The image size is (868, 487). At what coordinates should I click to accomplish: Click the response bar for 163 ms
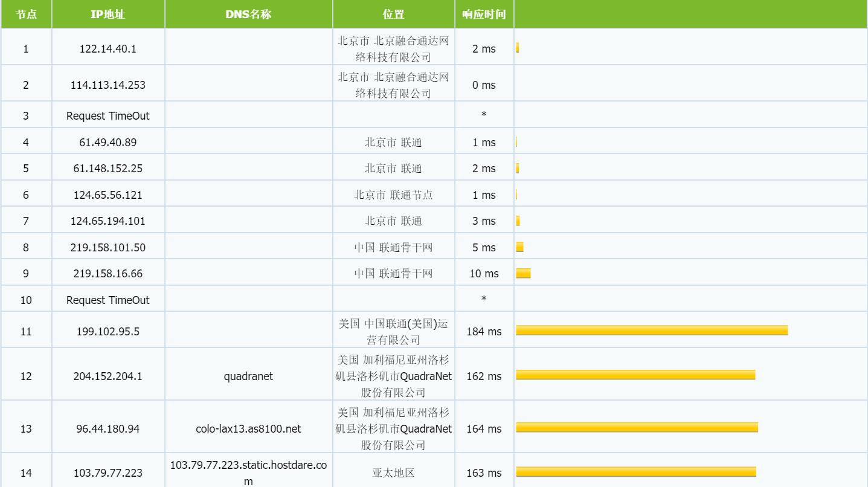[636, 471]
